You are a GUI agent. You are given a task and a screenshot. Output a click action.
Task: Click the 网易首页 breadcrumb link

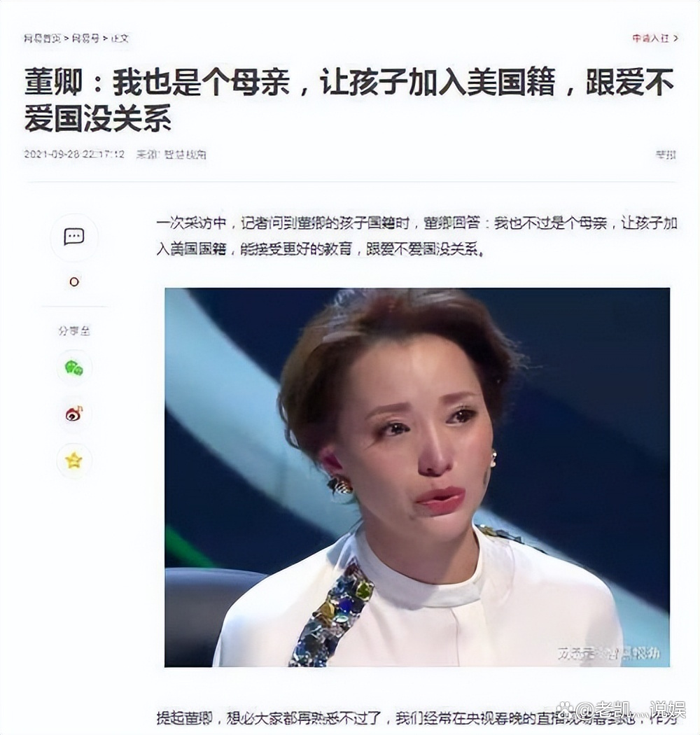42,38
